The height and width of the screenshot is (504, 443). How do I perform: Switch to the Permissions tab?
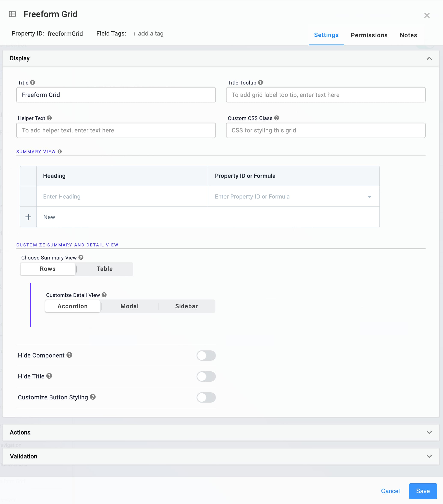pyautogui.click(x=369, y=35)
